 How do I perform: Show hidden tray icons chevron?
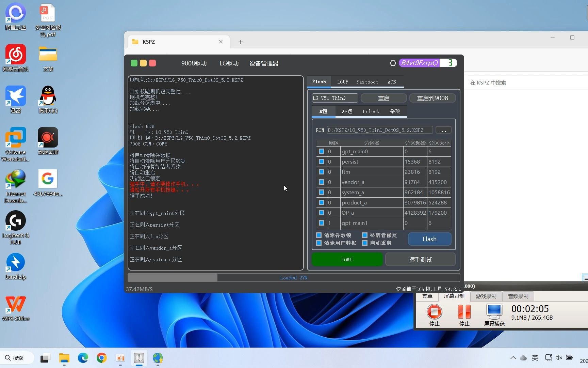[x=513, y=358]
